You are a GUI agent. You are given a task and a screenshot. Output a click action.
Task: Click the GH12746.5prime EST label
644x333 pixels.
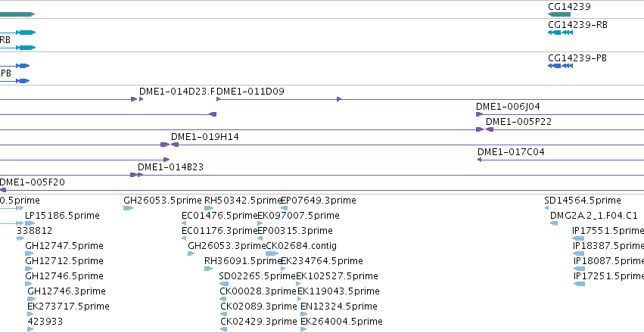pyautogui.click(x=64, y=276)
